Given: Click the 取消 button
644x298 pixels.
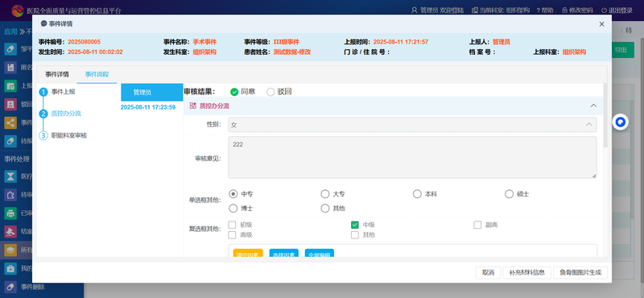Looking at the screenshot, I should [488, 272].
